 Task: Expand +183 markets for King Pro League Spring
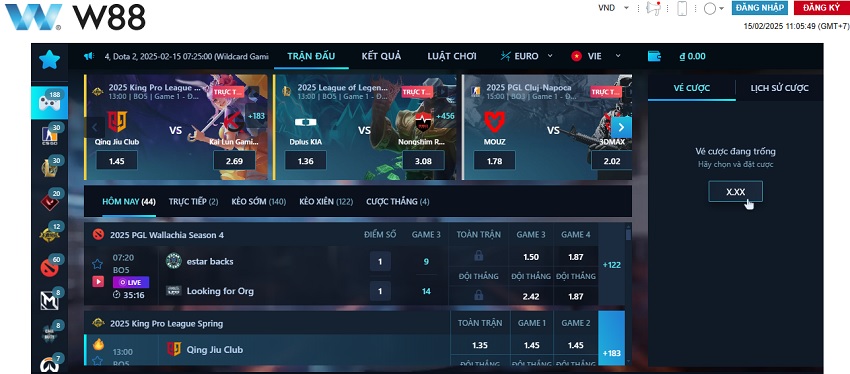[611, 338]
